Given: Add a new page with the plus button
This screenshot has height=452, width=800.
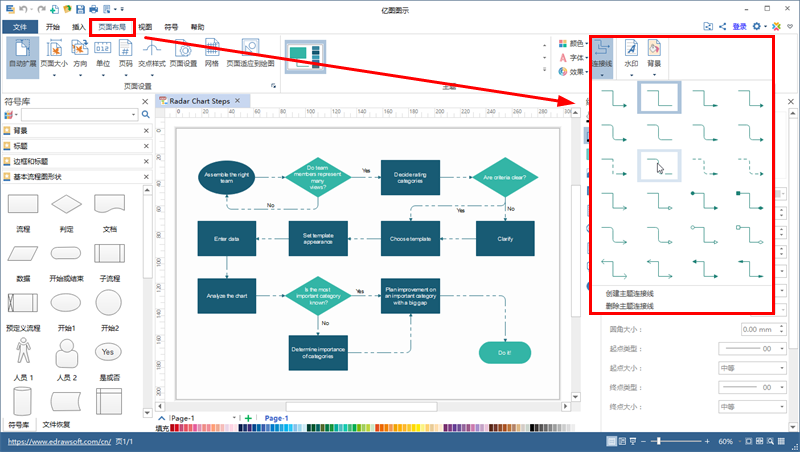Looking at the screenshot, I should coord(248,418).
